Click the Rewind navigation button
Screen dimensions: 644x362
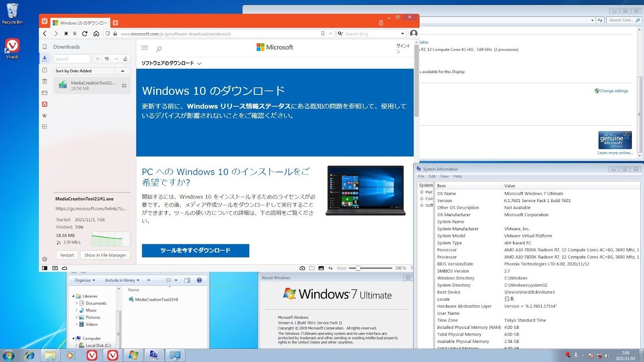tap(66, 34)
